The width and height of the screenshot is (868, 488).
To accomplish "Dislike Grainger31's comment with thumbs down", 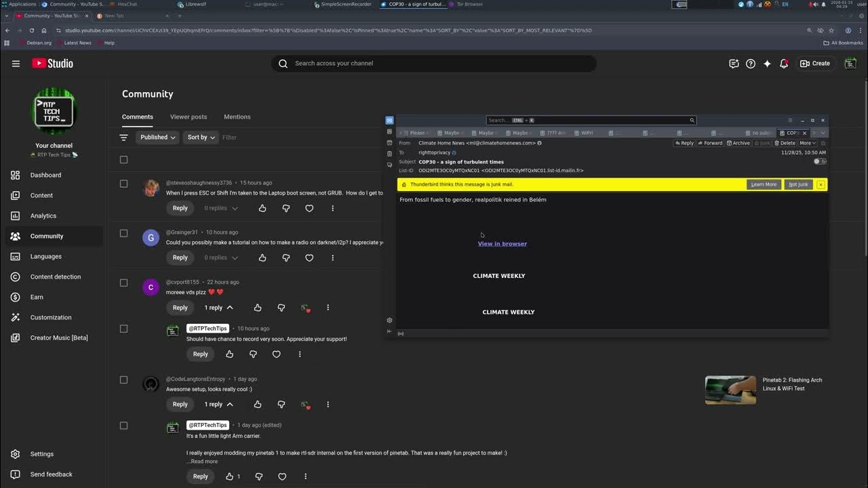I will (285, 258).
